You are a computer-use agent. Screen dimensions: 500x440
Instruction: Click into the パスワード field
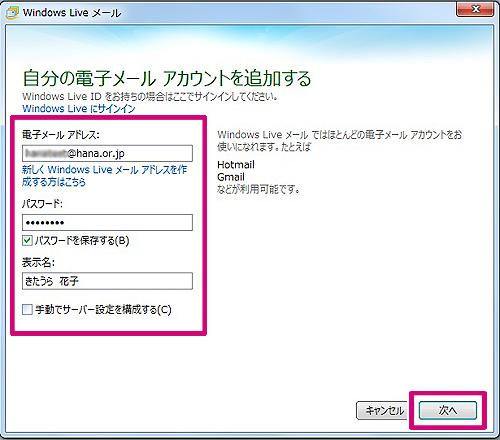click(107, 222)
